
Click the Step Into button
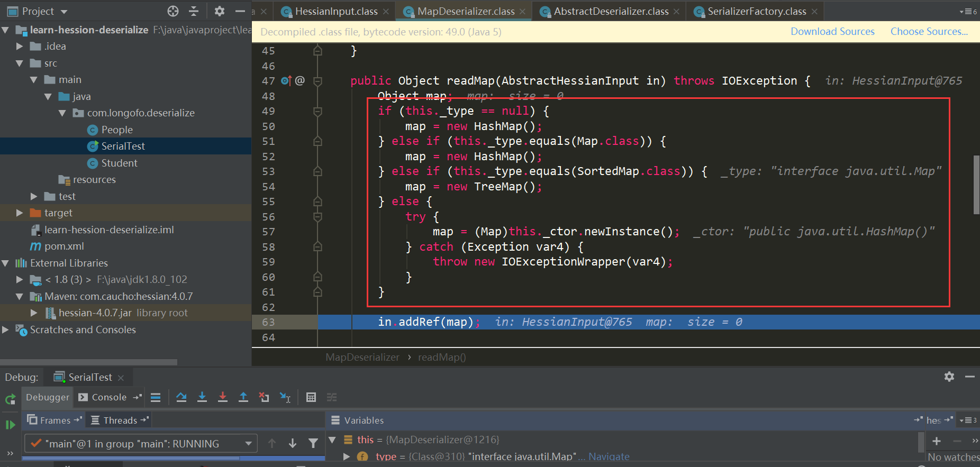(202, 397)
